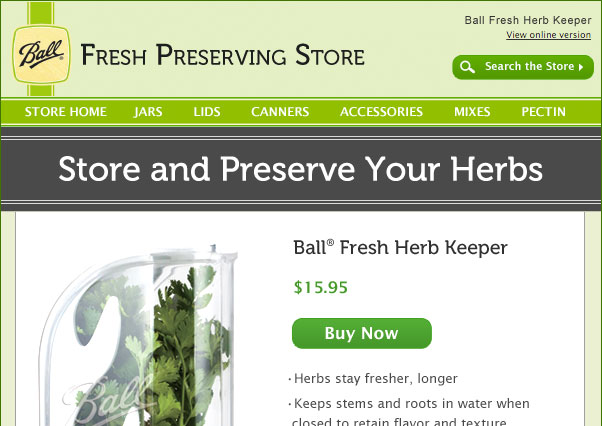Navigate to the Pectin category
The height and width of the screenshot is (426, 602).
[x=544, y=112]
